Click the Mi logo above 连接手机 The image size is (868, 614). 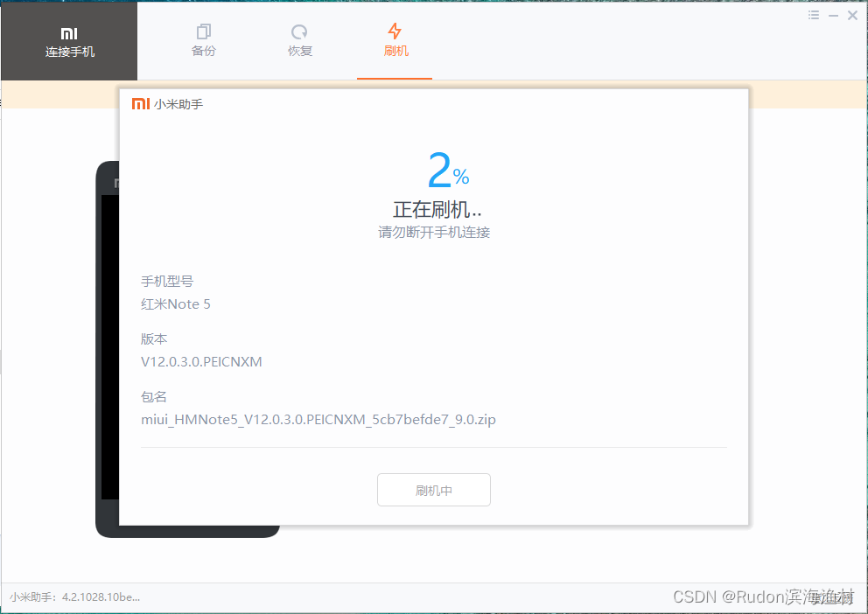[x=69, y=34]
